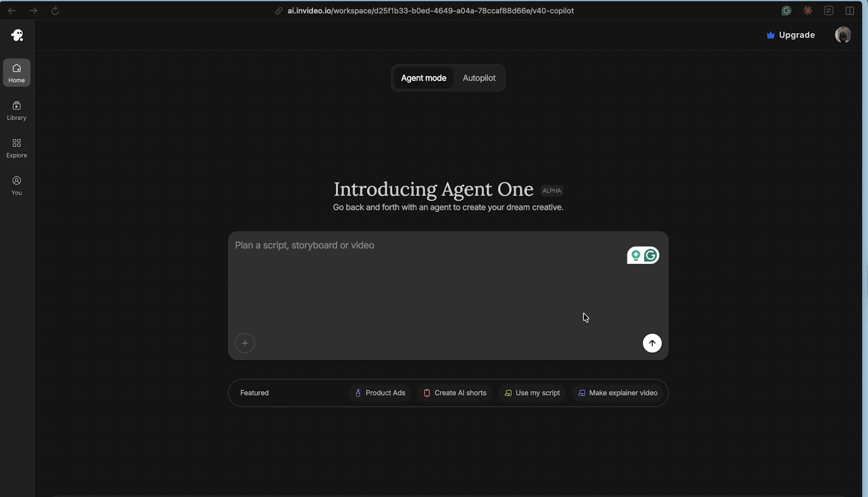Image resolution: width=868 pixels, height=497 pixels.
Task: Click the link icon beside the URL
Action: tap(278, 11)
